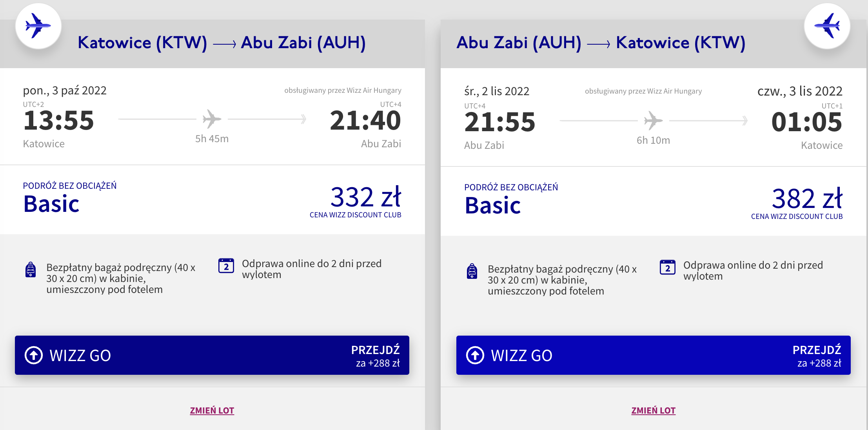Click the 332 zł outbound price
Viewport: 868px width, 430px height.
pos(365,197)
